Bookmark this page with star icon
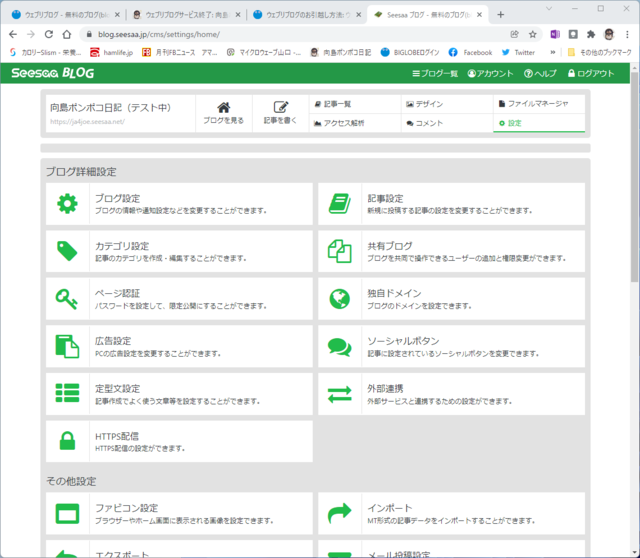 click(533, 34)
